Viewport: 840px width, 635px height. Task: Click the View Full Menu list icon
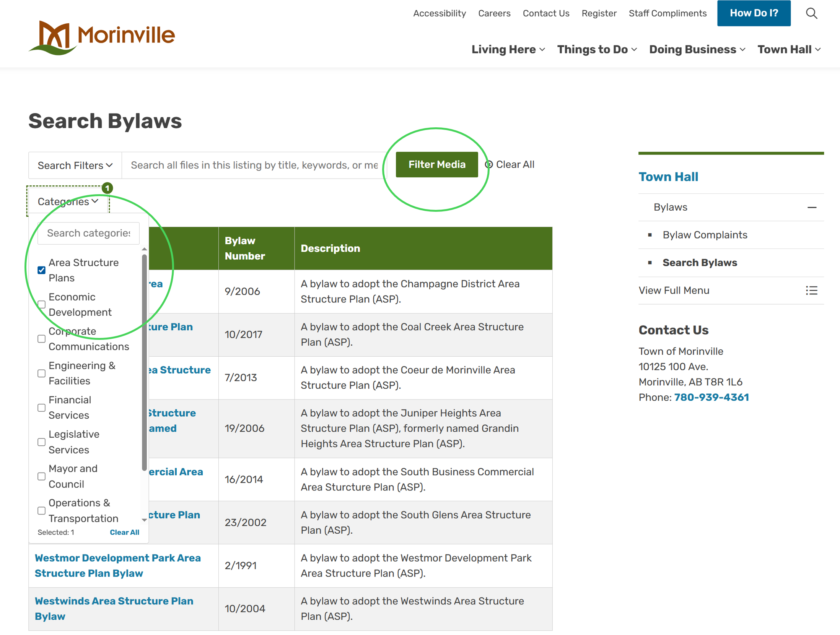point(811,291)
